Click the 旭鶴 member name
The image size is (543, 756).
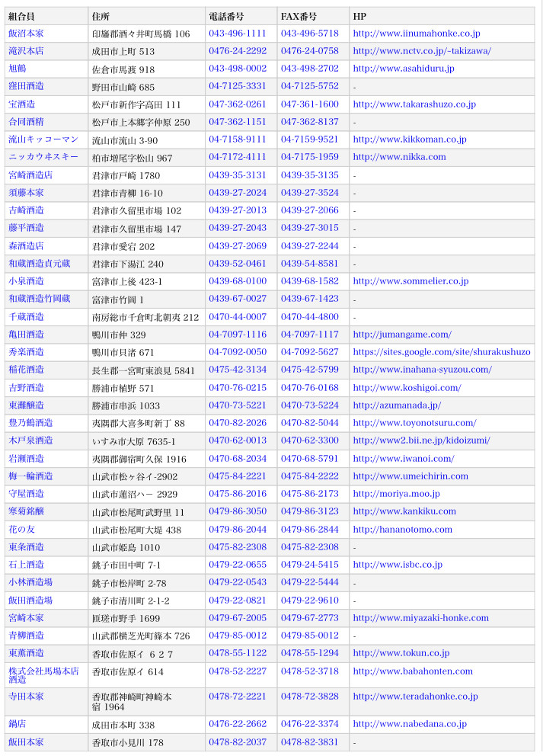[x=18, y=69]
